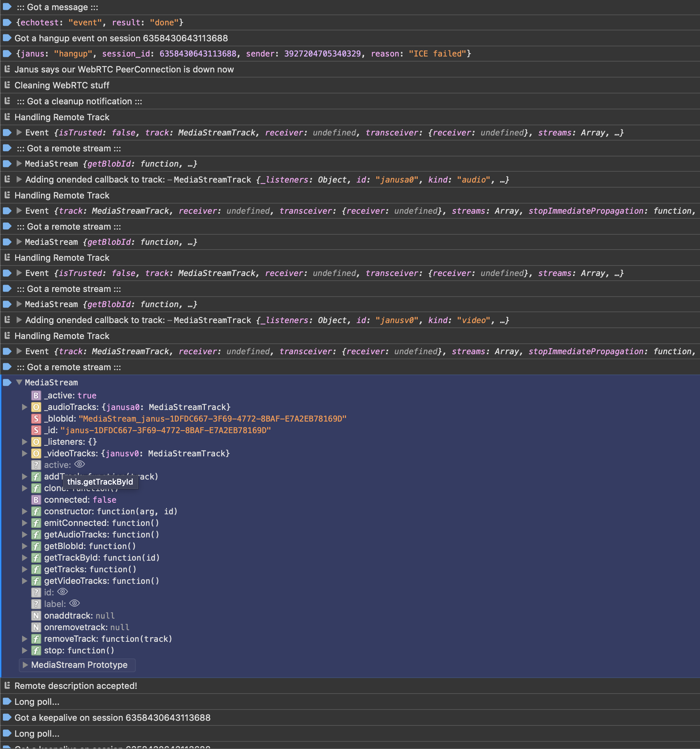This screenshot has width=700, height=749.
Task: Select 'Janus says our WebRTC PeerConnection is down now'
Action: tap(124, 69)
